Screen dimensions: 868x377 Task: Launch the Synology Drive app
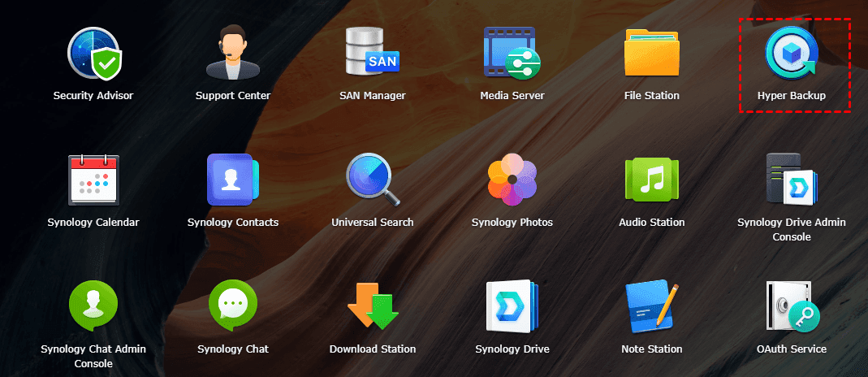[x=512, y=306]
